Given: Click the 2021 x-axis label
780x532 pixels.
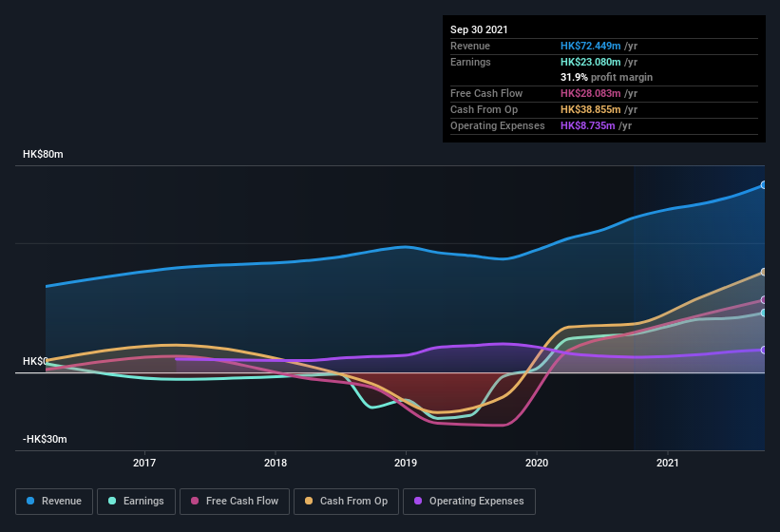Looking at the screenshot, I should (668, 463).
